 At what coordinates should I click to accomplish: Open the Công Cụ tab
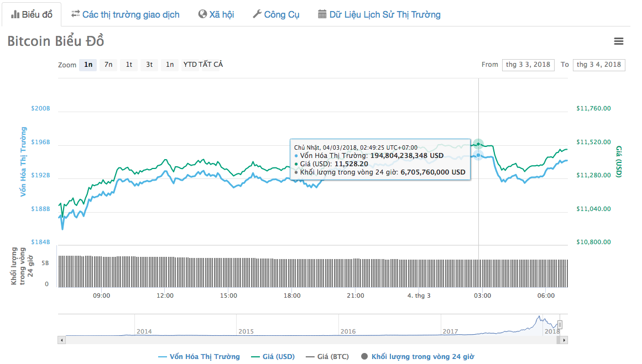click(x=276, y=15)
